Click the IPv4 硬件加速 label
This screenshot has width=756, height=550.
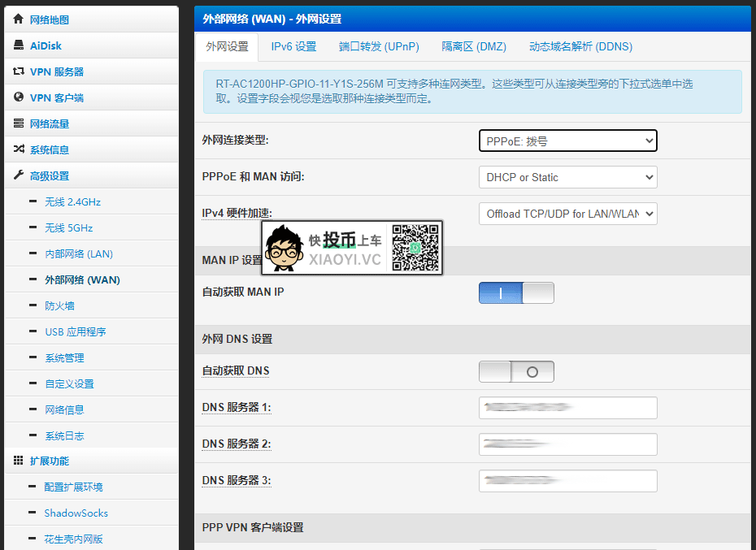[x=237, y=213]
